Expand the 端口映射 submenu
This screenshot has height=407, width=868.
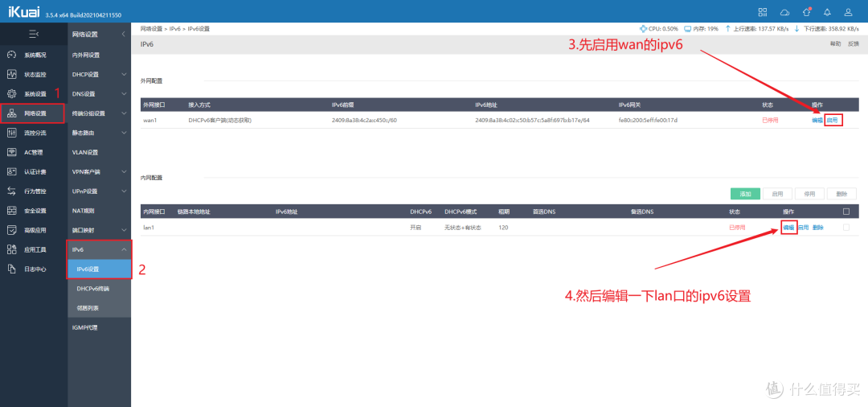[124, 230]
